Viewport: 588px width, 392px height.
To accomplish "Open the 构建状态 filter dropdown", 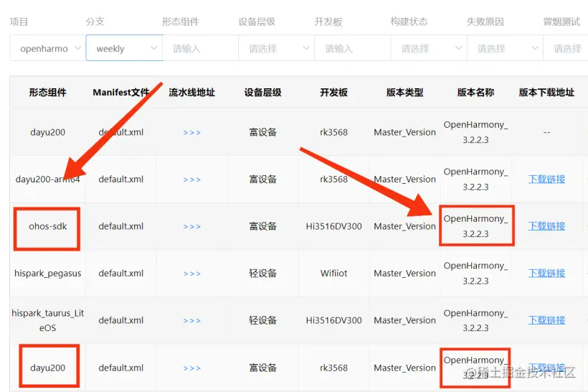I will point(429,48).
